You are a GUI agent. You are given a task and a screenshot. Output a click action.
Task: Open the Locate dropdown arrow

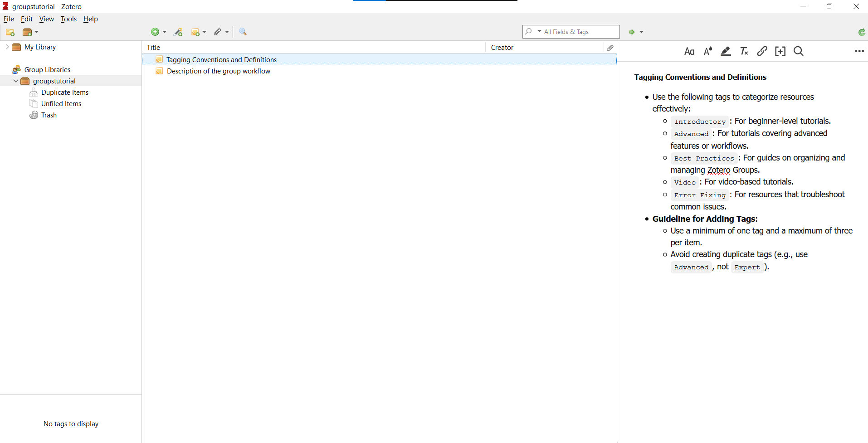point(641,32)
